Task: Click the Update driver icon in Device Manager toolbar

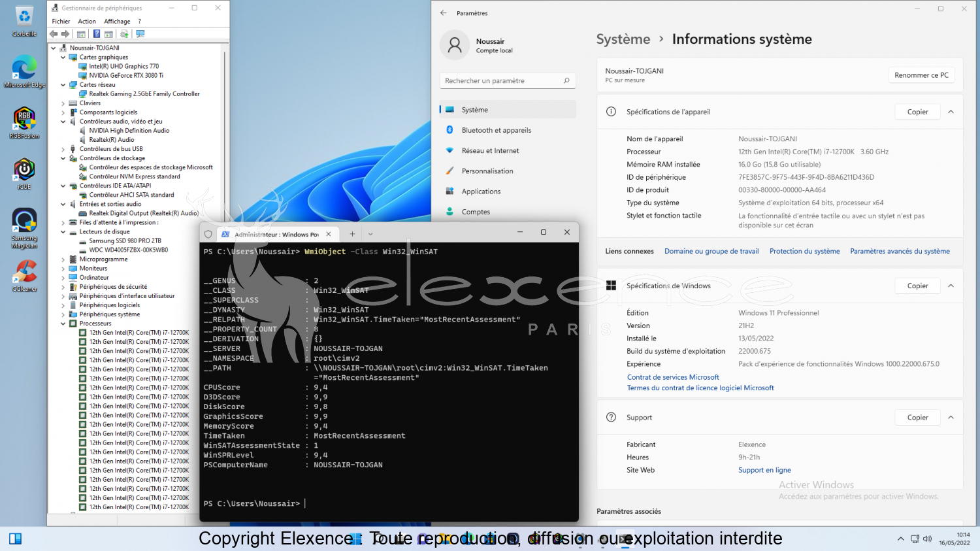Action: click(x=124, y=34)
